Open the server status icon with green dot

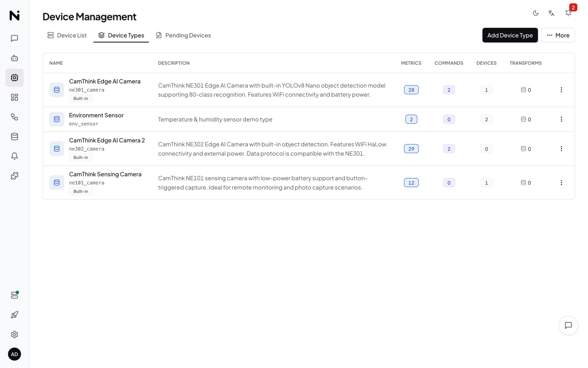pos(14,295)
